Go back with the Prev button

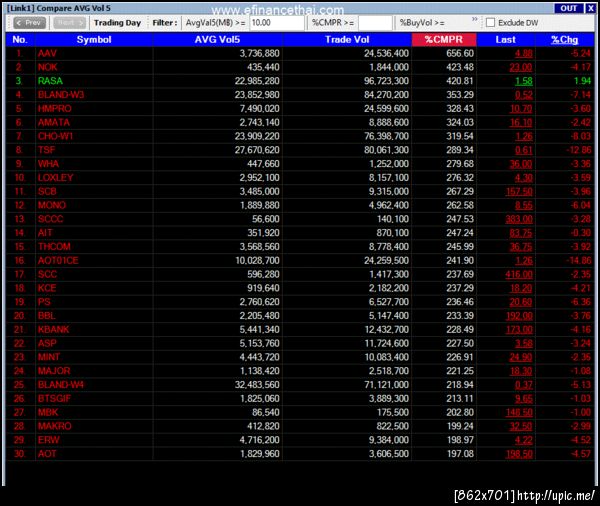point(29,23)
